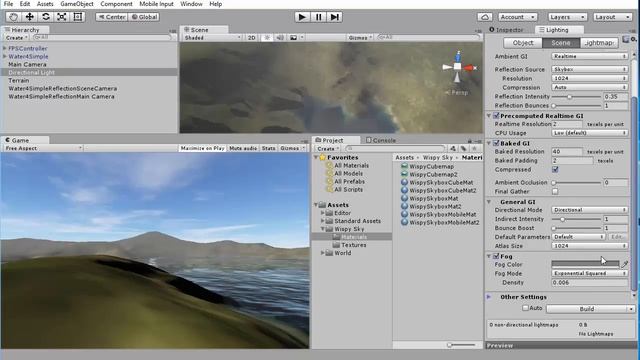This screenshot has width=640, height=360.
Task: Select the Move tool
Action: click(x=29, y=17)
